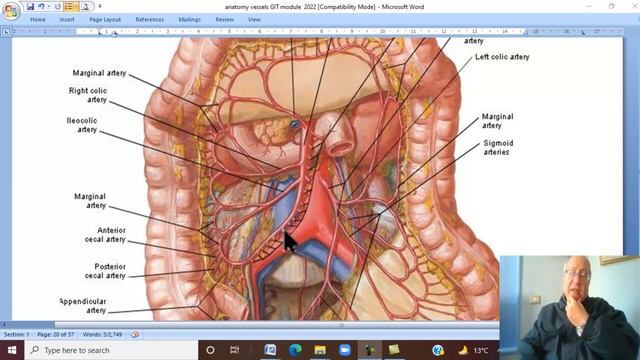Open the Page Layout tab
This screenshot has width=640, height=360.
click(105, 20)
